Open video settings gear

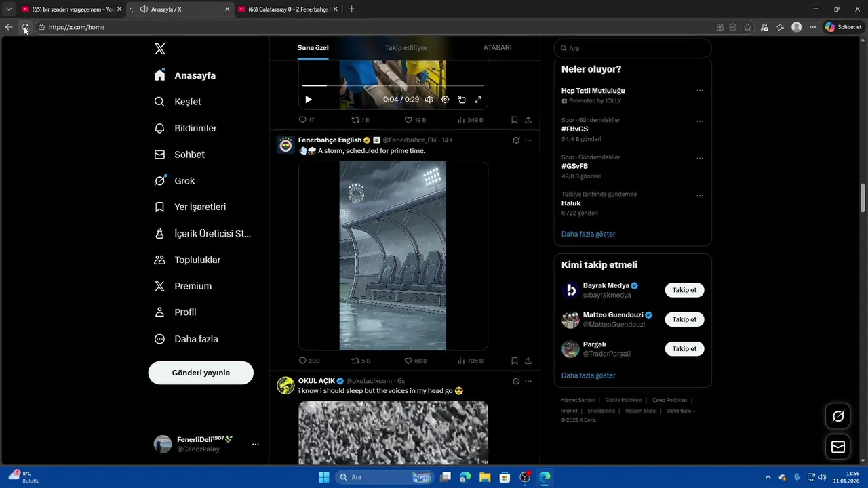(446, 100)
